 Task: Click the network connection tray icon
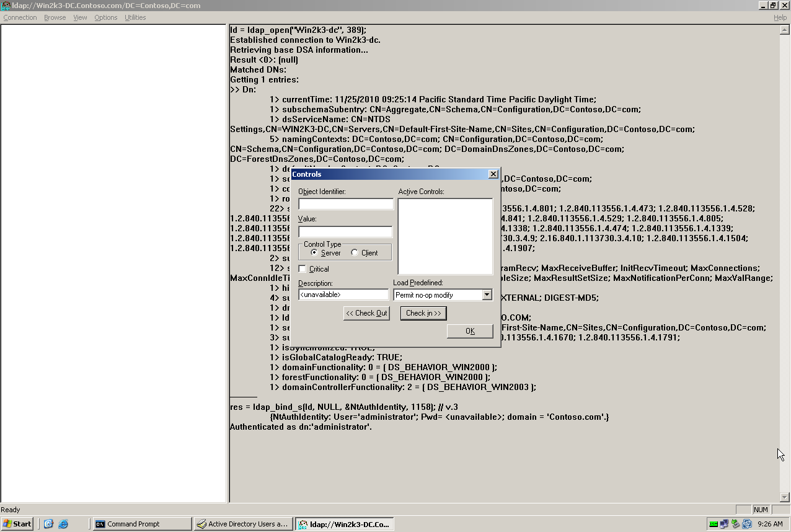pyautogui.click(x=723, y=524)
